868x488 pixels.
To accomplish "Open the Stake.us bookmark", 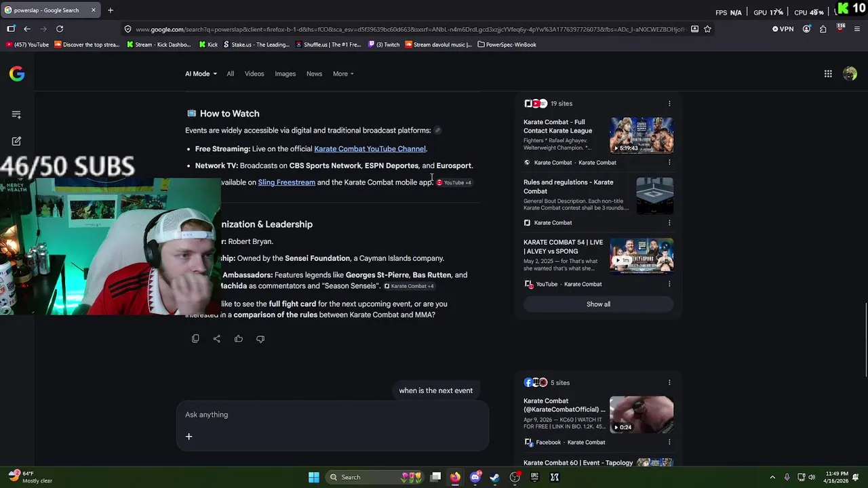I will [256, 45].
